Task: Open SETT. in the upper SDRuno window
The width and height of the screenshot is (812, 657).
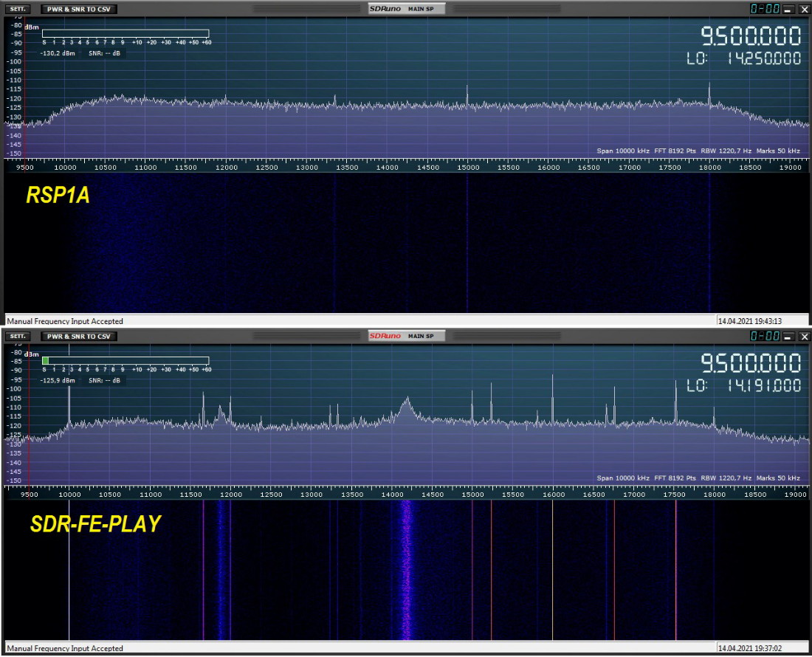Action: [18, 9]
